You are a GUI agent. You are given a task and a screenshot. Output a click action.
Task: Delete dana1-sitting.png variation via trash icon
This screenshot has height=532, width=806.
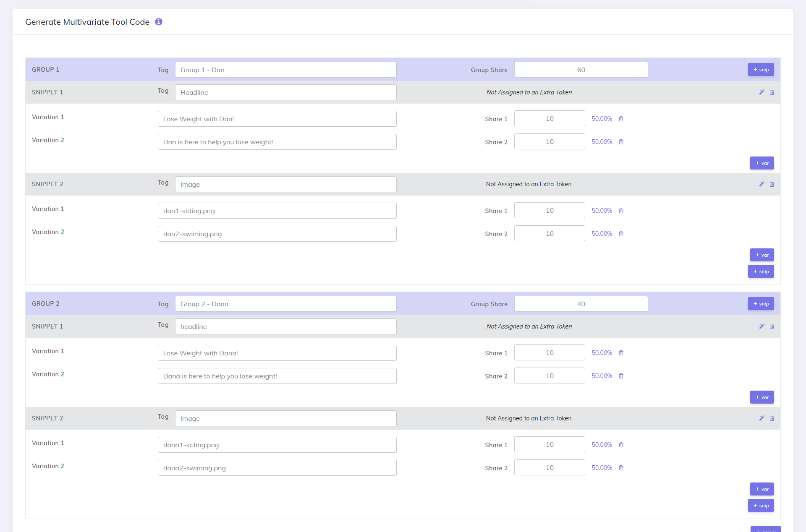pyautogui.click(x=621, y=445)
